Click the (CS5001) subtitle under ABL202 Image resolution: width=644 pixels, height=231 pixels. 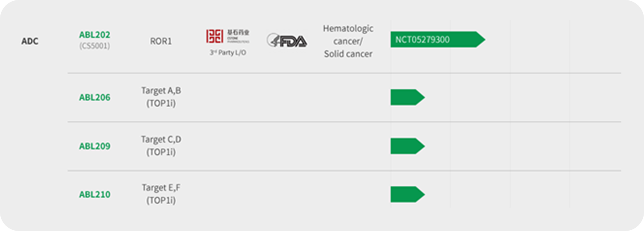click(94, 46)
